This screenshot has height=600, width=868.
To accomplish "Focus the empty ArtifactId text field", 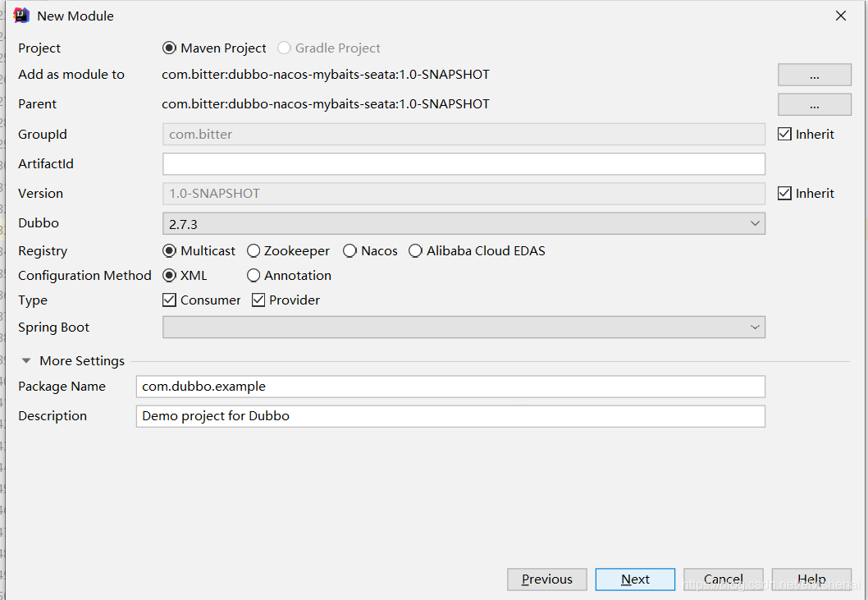I will click(x=464, y=164).
